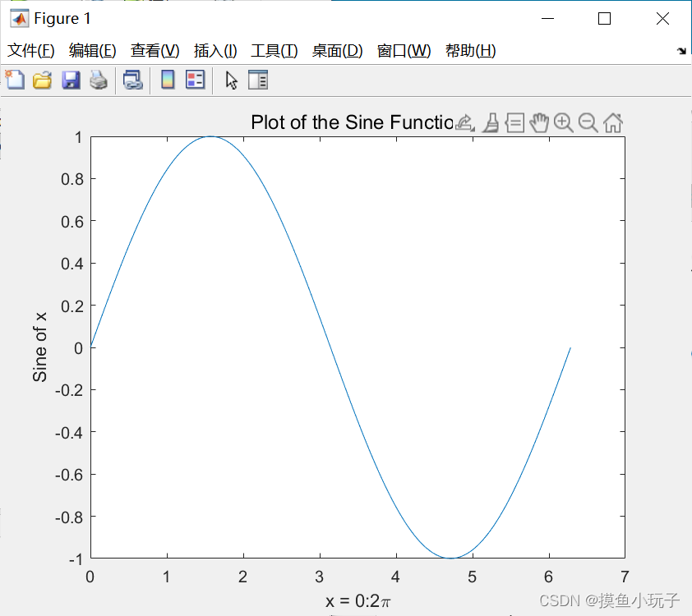Open the 插入(I) menu
Image resolution: width=692 pixels, height=616 pixels.
215,51
